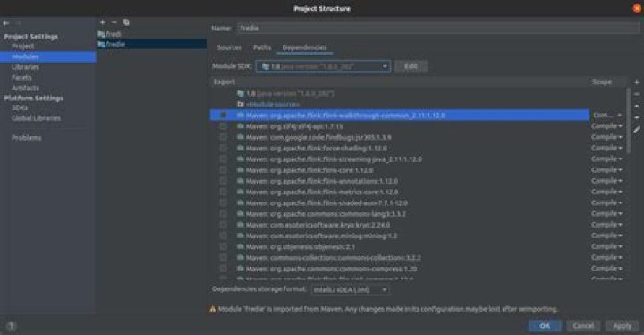Open Compile scope dropdown for kryo

[x=607, y=225]
